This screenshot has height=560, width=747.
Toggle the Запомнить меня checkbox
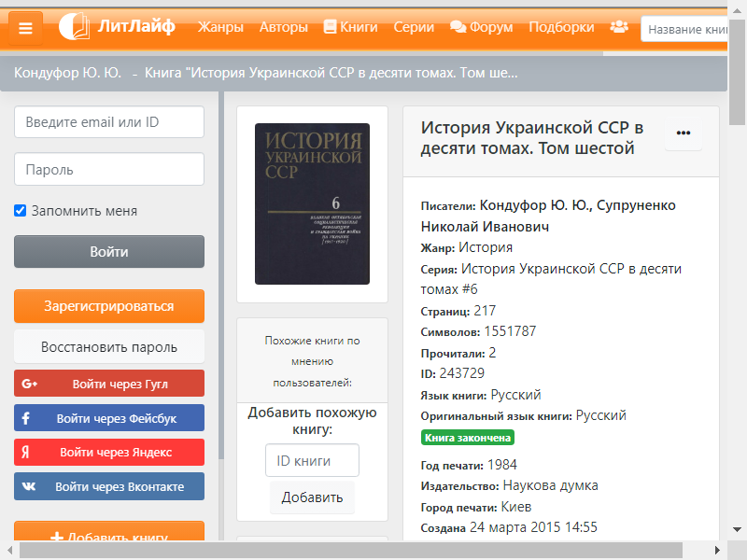click(x=21, y=211)
